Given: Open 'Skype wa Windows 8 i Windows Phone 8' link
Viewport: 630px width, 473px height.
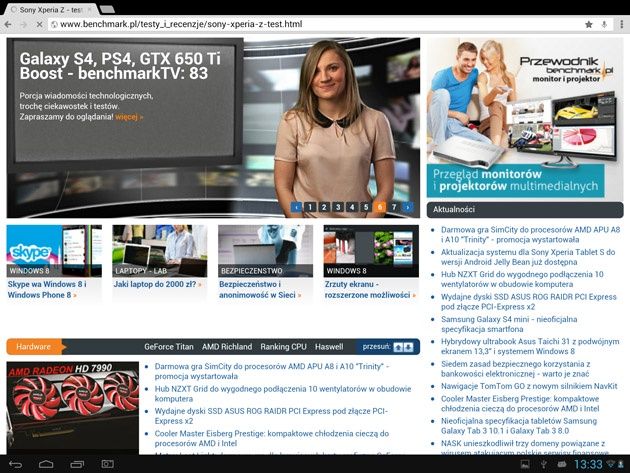Looking at the screenshot, I should [x=47, y=289].
